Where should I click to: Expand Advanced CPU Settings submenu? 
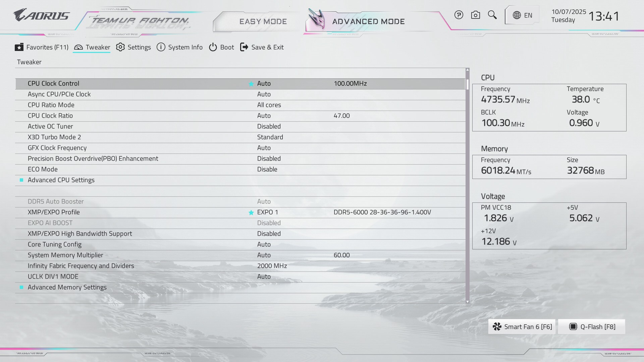point(61,180)
